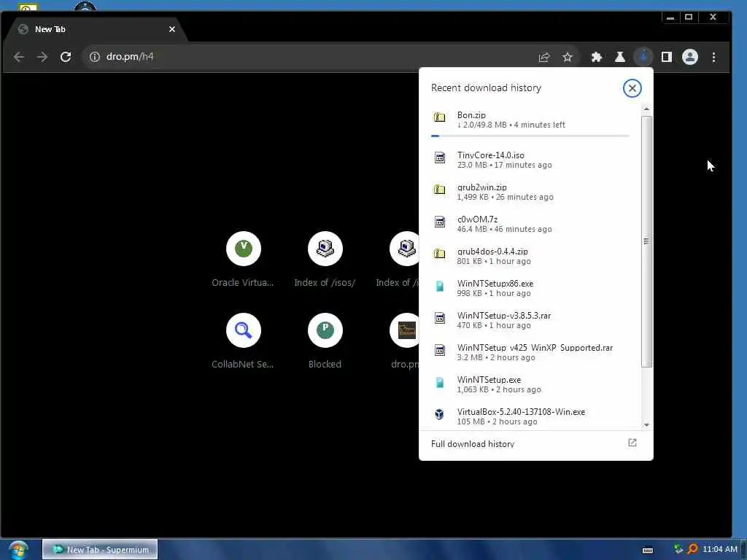Image resolution: width=747 pixels, height=560 pixels.
Task: Open WinNTSetup_v425_WinXP_Supported.rar entry
Action: pyautogui.click(x=530, y=352)
